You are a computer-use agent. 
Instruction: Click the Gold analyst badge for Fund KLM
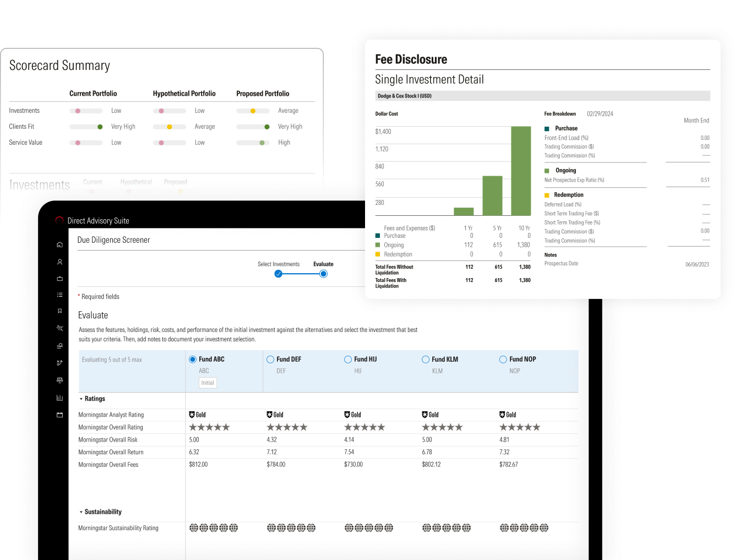(x=430, y=415)
